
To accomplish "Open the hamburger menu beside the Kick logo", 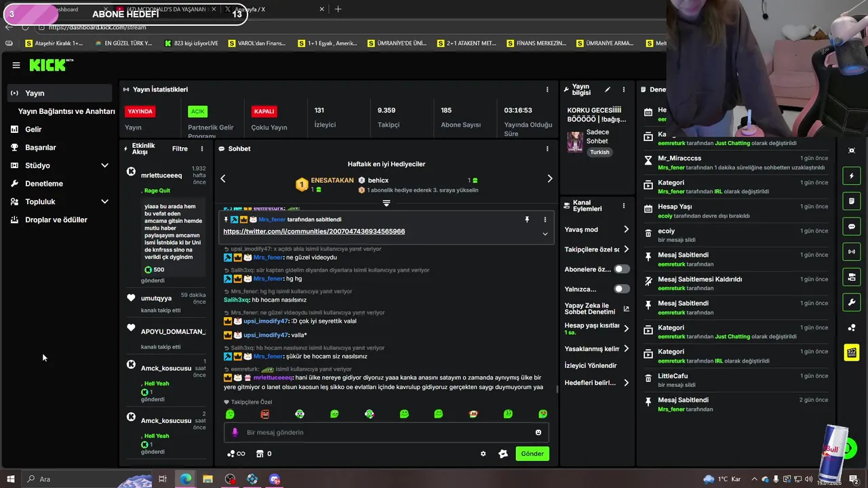I will (16, 65).
